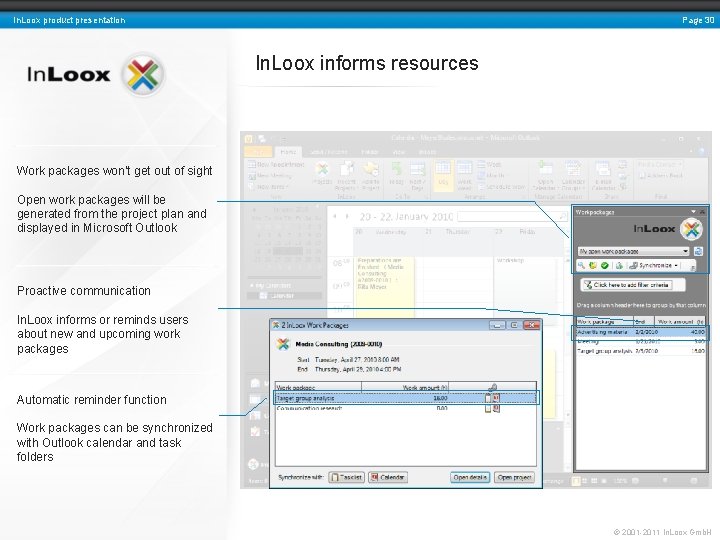The width and height of the screenshot is (720, 540).
Task: Sort by the 'End' column header
Action: point(644,321)
